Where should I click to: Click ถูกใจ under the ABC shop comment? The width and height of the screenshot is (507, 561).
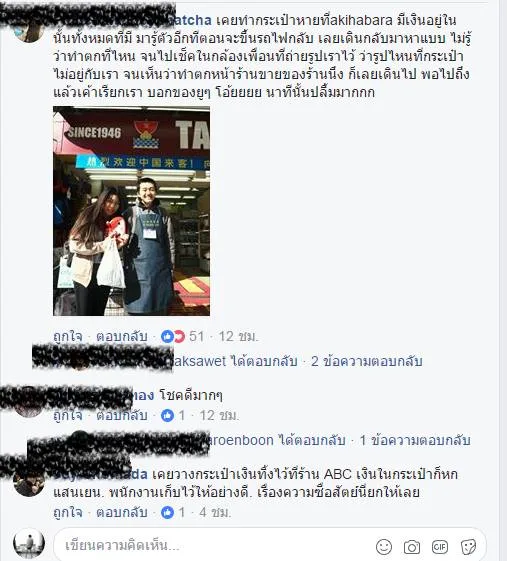click(68, 512)
